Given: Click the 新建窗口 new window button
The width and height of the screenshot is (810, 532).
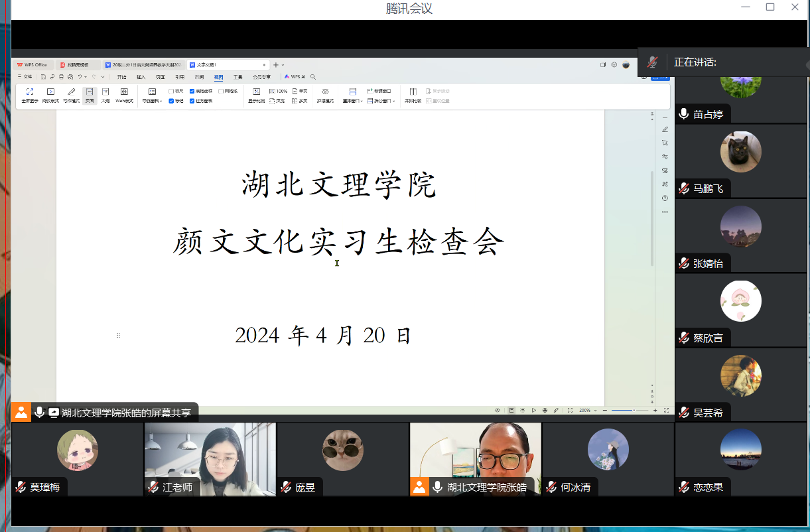Looking at the screenshot, I should pos(379,91).
